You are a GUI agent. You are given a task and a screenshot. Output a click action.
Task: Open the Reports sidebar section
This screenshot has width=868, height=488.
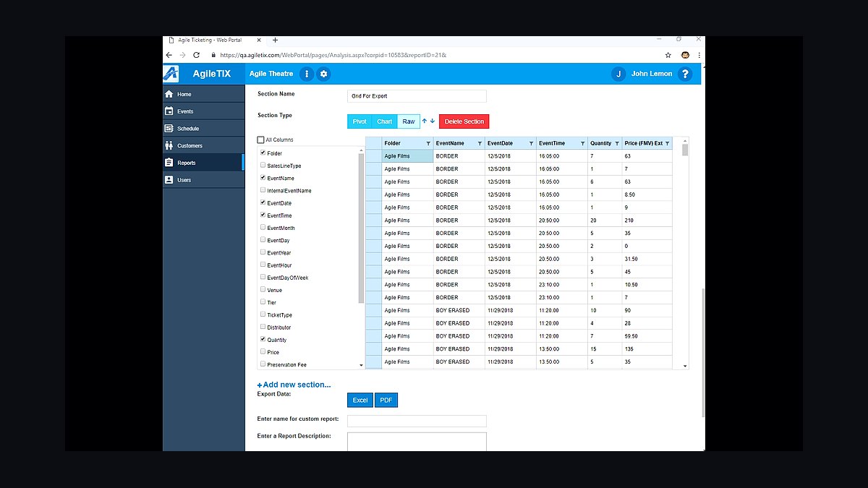203,163
